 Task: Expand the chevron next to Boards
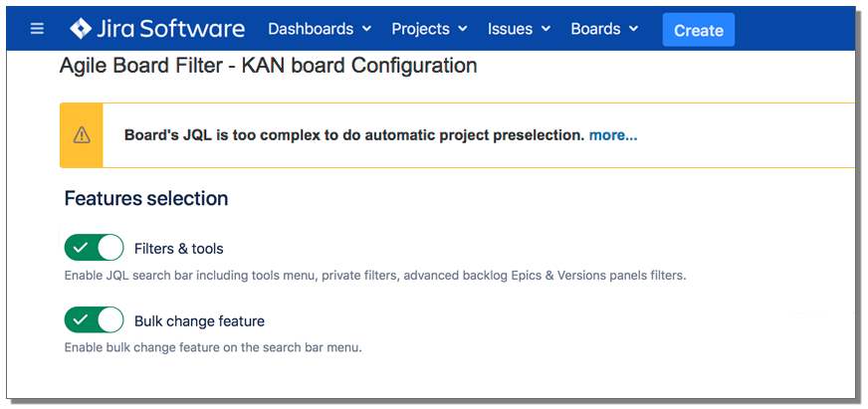(634, 30)
